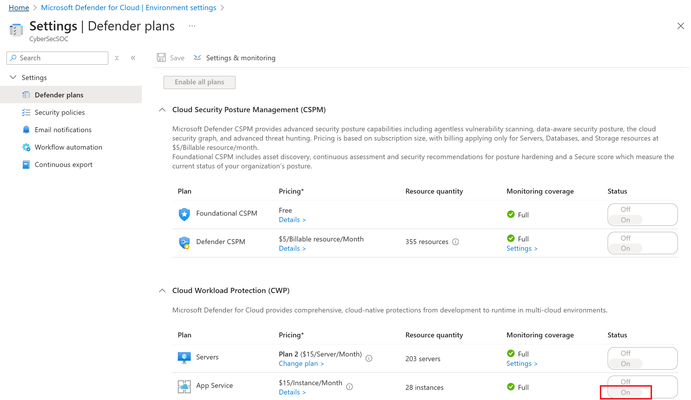Click the green check for App Service coverage
The image size is (691, 400).
(x=511, y=387)
